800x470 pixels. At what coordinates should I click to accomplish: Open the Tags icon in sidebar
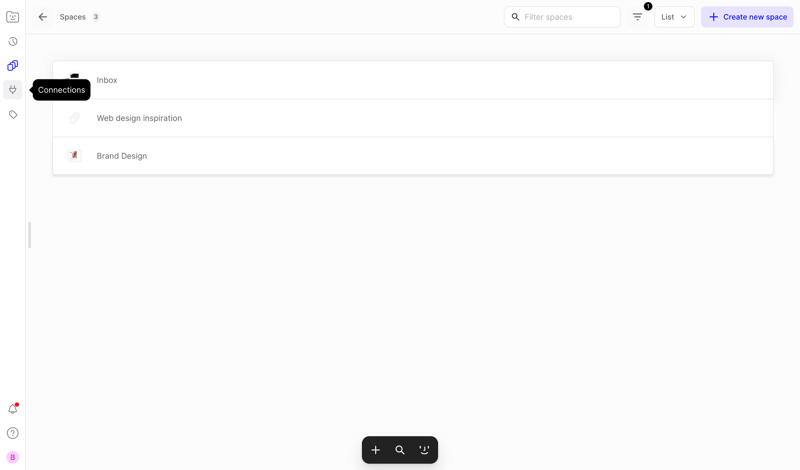coord(13,115)
